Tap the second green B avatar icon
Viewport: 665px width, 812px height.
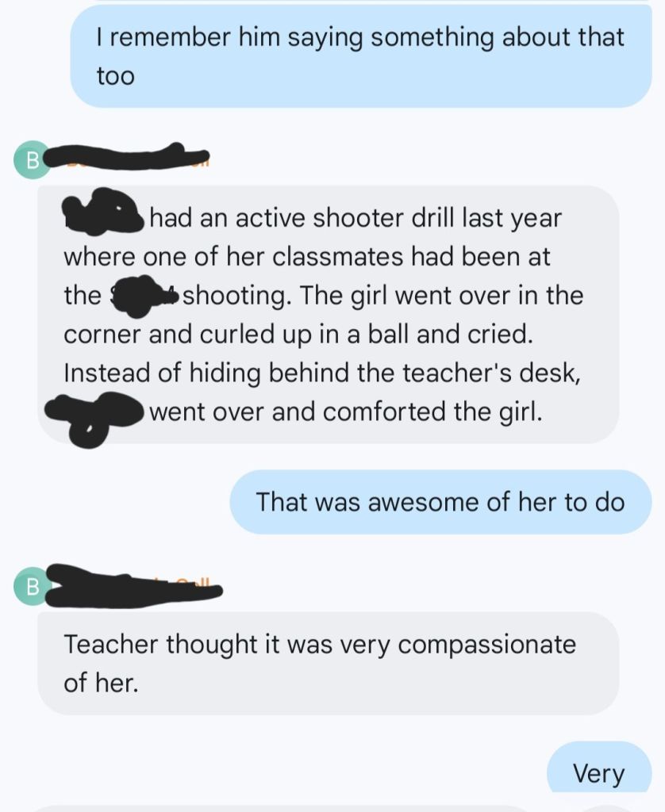pyautogui.click(x=32, y=586)
